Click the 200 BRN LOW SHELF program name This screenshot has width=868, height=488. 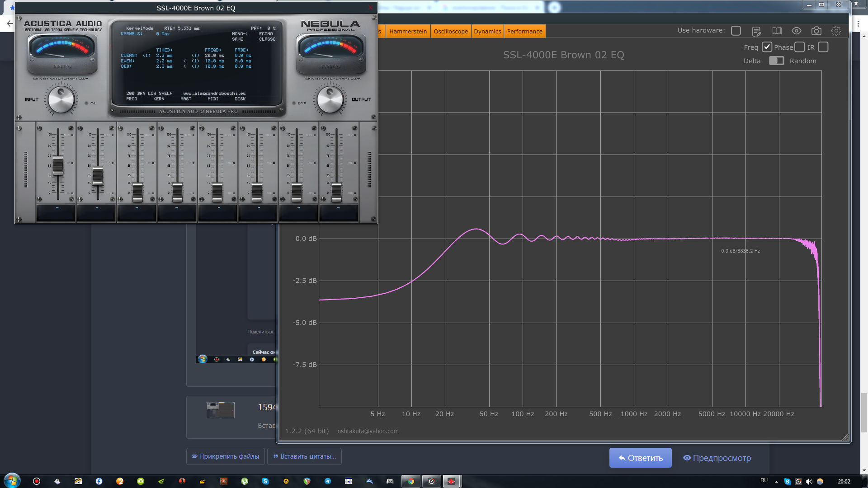[x=149, y=94]
